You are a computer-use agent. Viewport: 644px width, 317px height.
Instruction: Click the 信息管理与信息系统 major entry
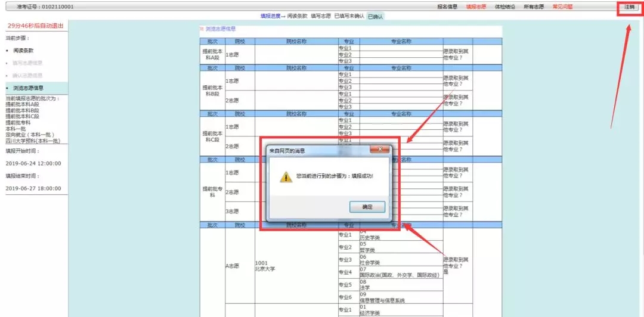[382, 300]
